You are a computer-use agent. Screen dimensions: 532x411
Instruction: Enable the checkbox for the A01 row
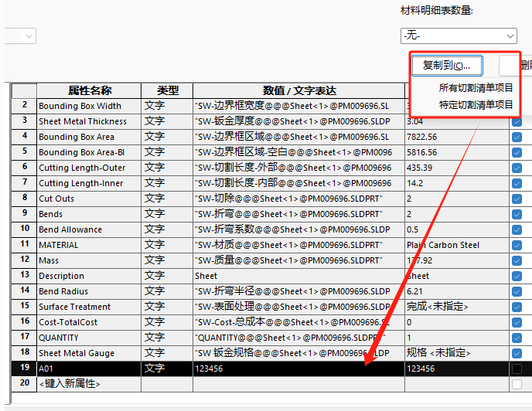coord(517,369)
